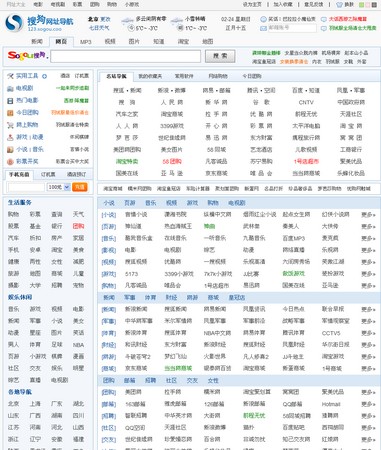Screen dimensions: 381x450
Task: Expand 更多 in the 购物 row
Action: (368, 286)
